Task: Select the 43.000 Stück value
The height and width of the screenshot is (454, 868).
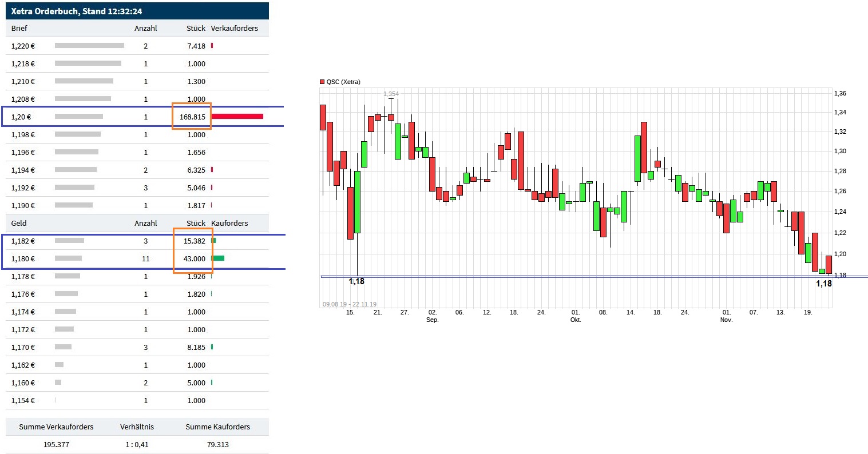Action: (195, 258)
